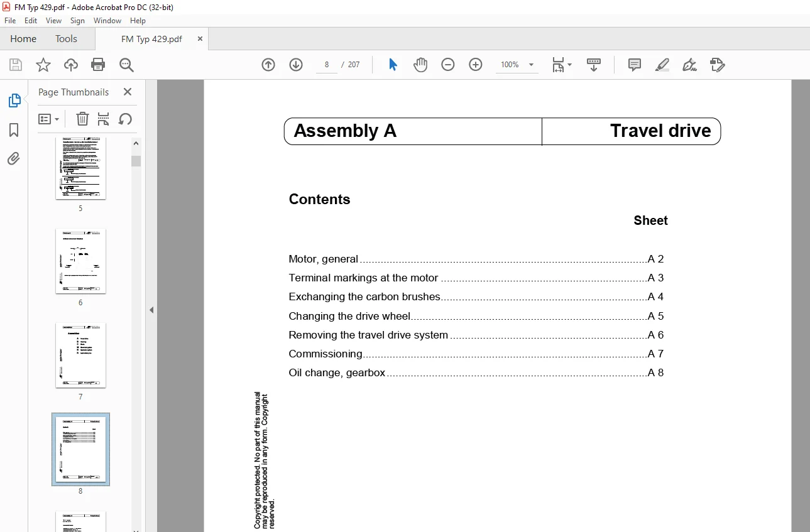Switch to the Tools tab

coord(66,39)
